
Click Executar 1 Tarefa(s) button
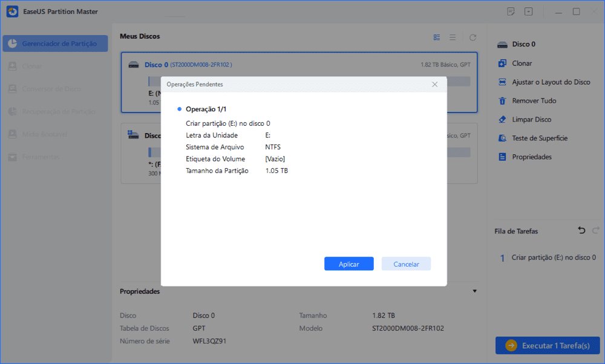coord(548,345)
